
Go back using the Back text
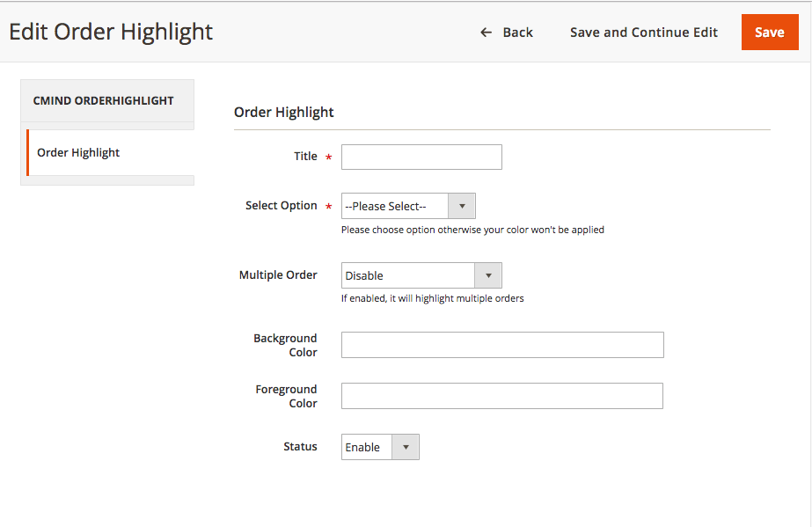(x=517, y=33)
